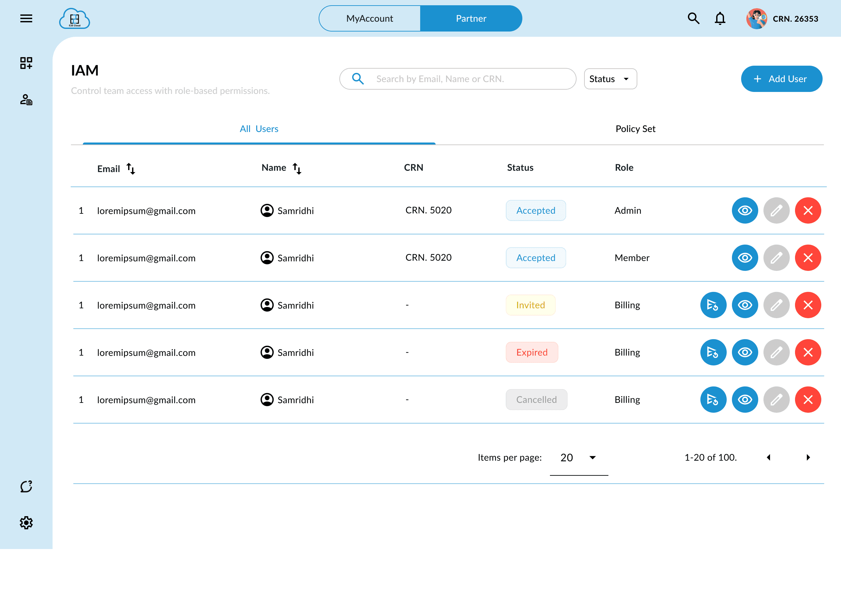Expand the Status filter dropdown
841x616 pixels.
(610, 79)
